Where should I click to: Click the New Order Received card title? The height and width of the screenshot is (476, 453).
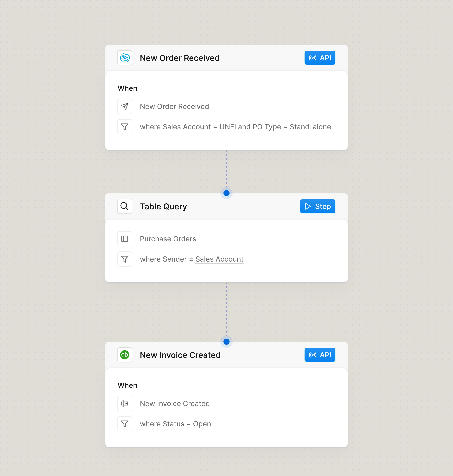(x=180, y=58)
